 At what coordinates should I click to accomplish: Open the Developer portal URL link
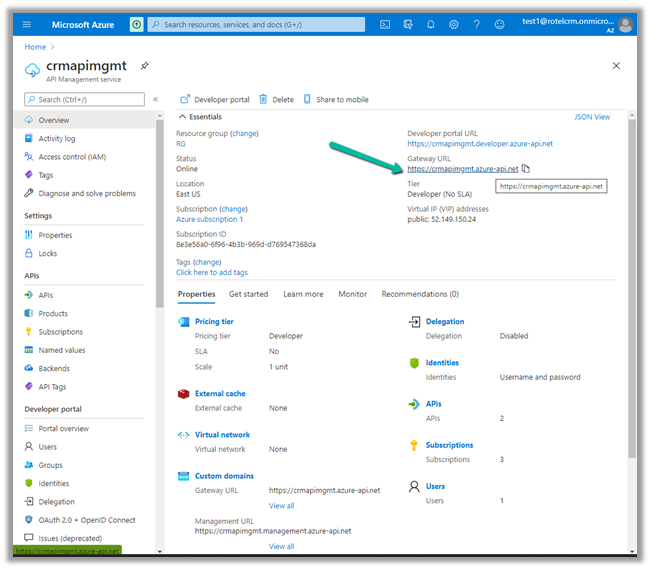click(479, 144)
